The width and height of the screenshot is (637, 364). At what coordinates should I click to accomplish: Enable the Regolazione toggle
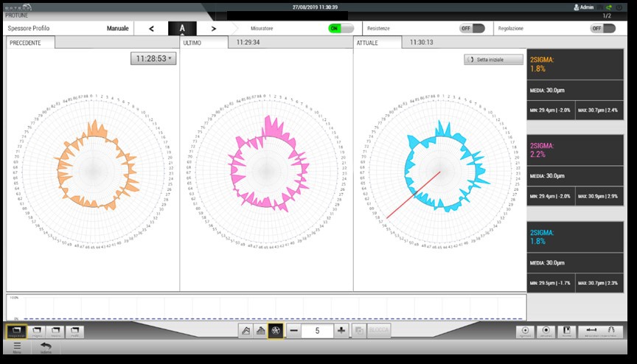coord(602,28)
